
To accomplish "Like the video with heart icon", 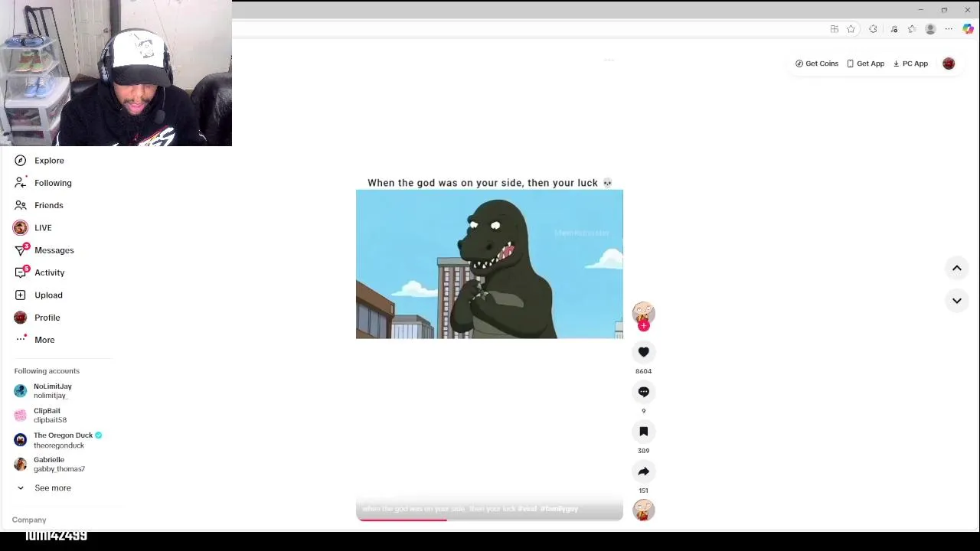I will (x=644, y=352).
